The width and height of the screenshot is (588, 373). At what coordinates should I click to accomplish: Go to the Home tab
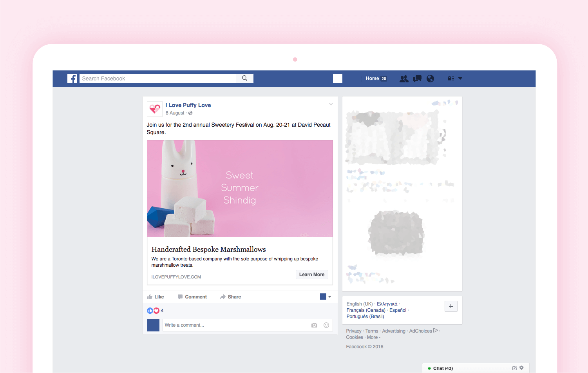pyautogui.click(x=372, y=78)
